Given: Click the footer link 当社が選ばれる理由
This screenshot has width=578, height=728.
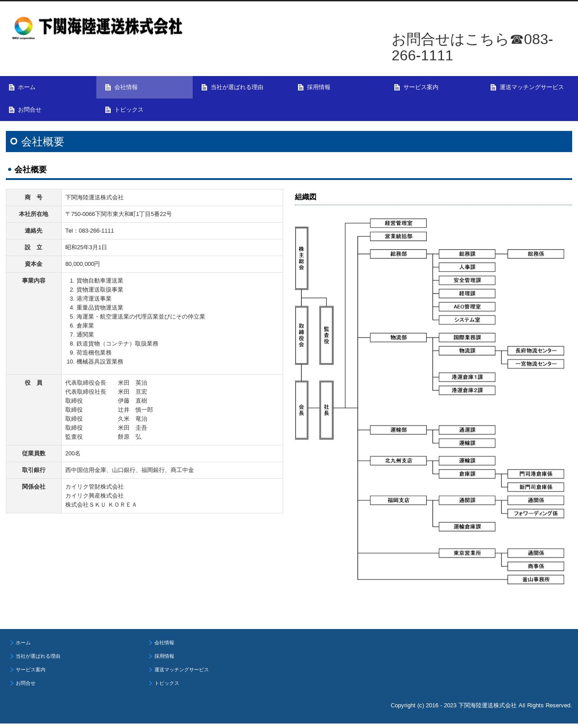Looking at the screenshot, I should click(38, 656).
